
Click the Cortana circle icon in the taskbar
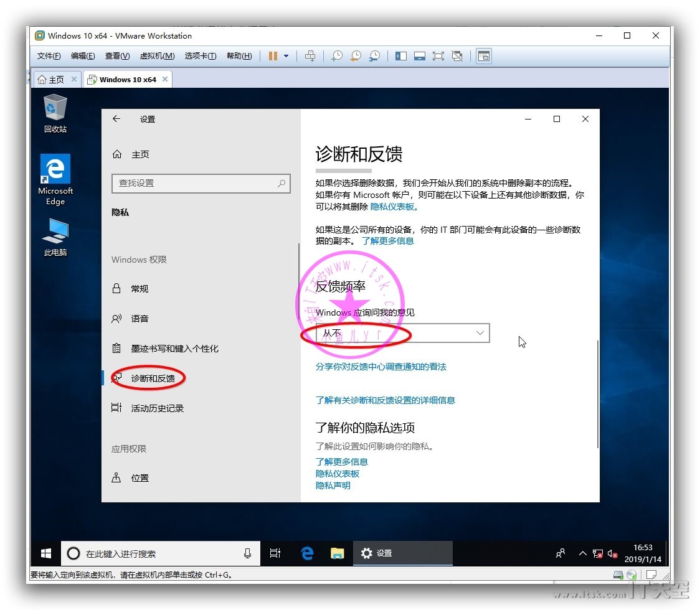(73, 554)
